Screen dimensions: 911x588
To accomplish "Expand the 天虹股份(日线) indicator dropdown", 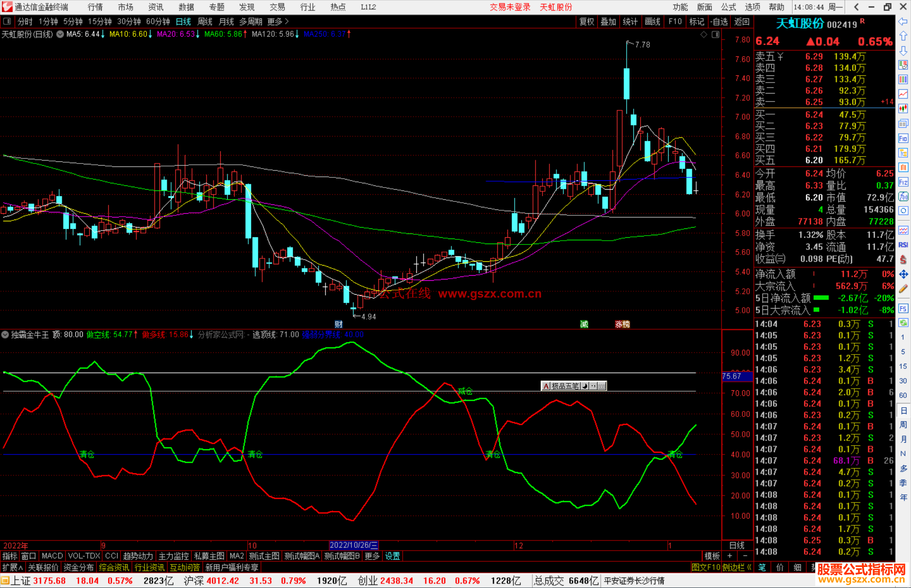I will coord(60,35).
